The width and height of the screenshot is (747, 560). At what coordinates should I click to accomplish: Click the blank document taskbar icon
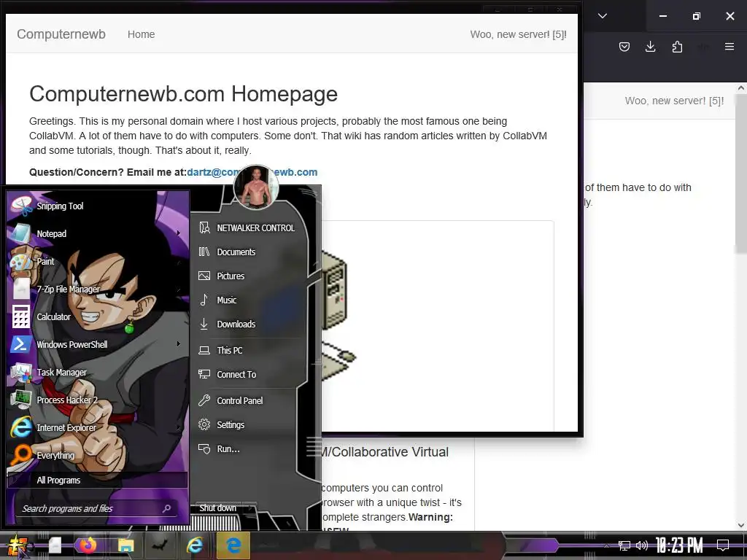pos(55,545)
